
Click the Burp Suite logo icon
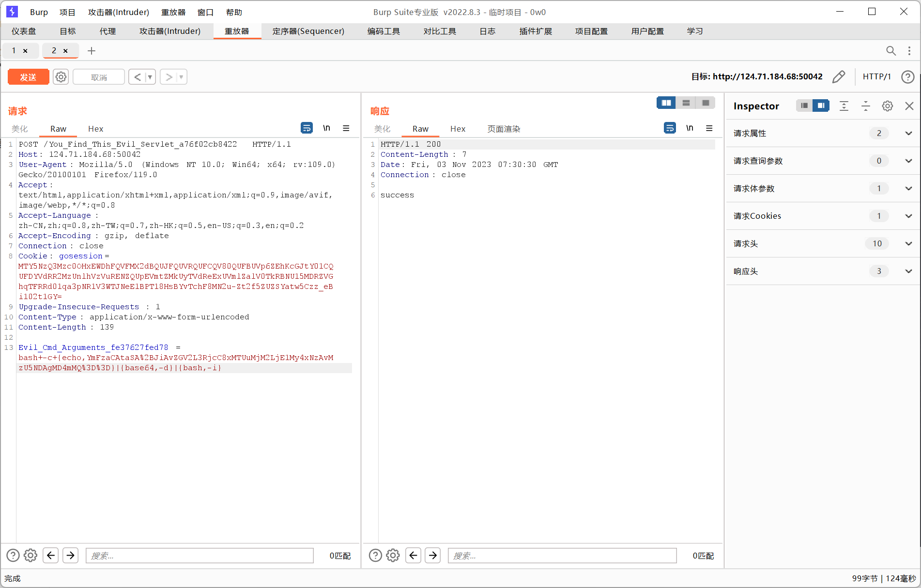pos(12,12)
